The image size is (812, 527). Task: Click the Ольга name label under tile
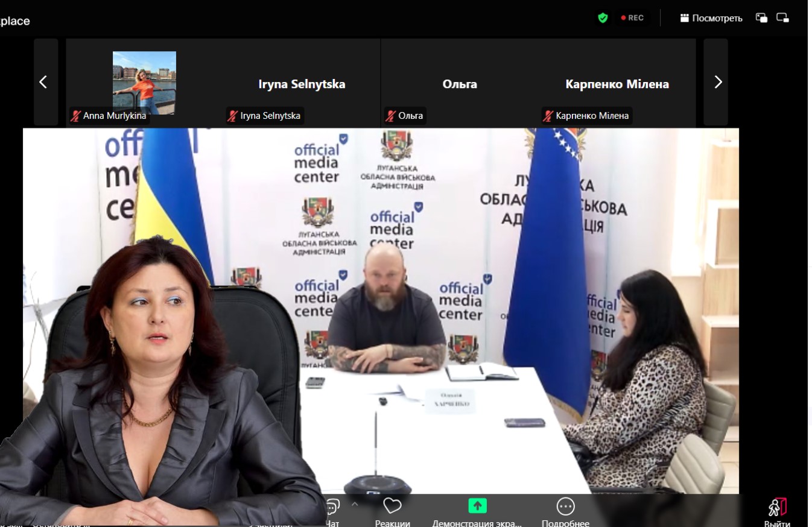pos(411,116)
